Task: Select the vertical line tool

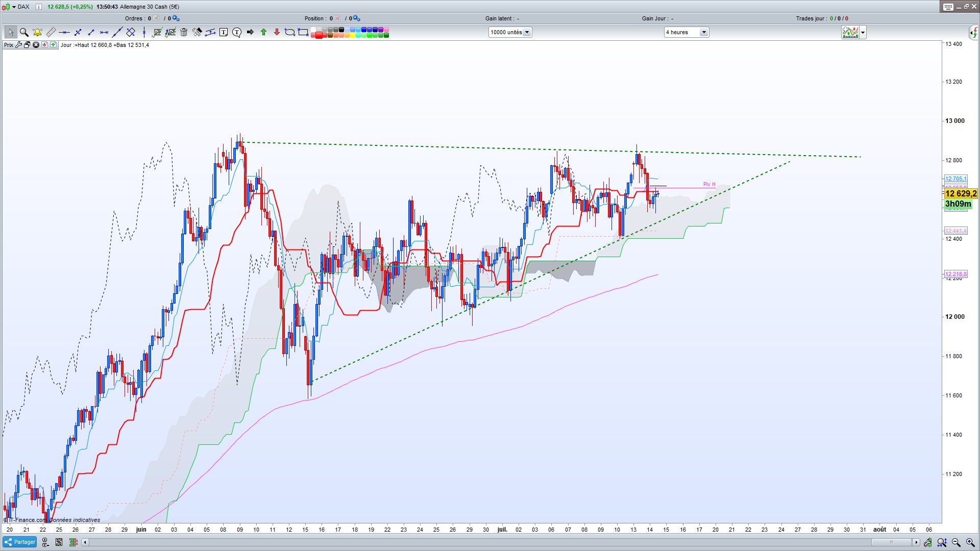Action: (144, 32)
